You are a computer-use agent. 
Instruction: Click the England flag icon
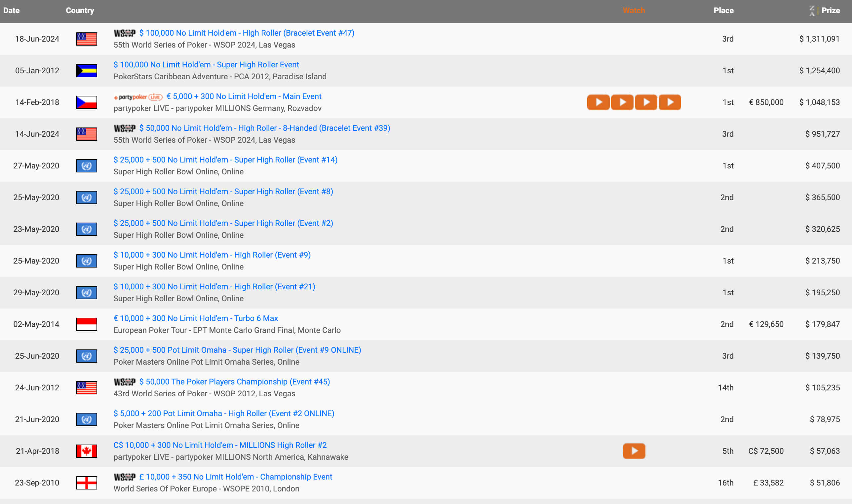click(x=86, y=483)
